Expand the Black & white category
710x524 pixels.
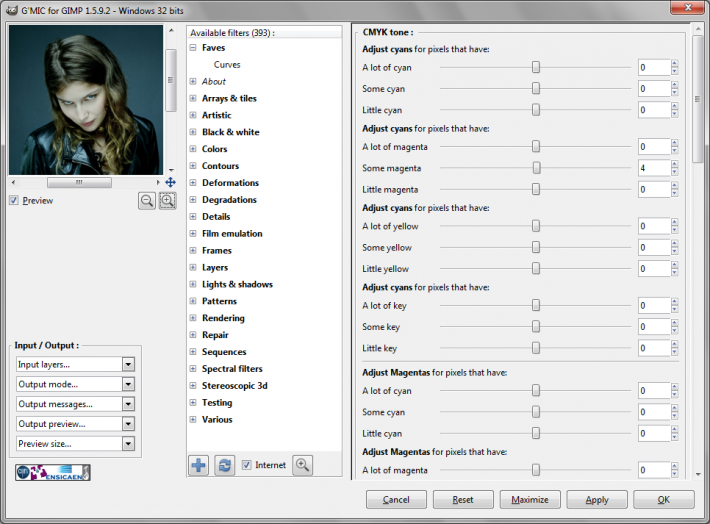pos(193,132)
